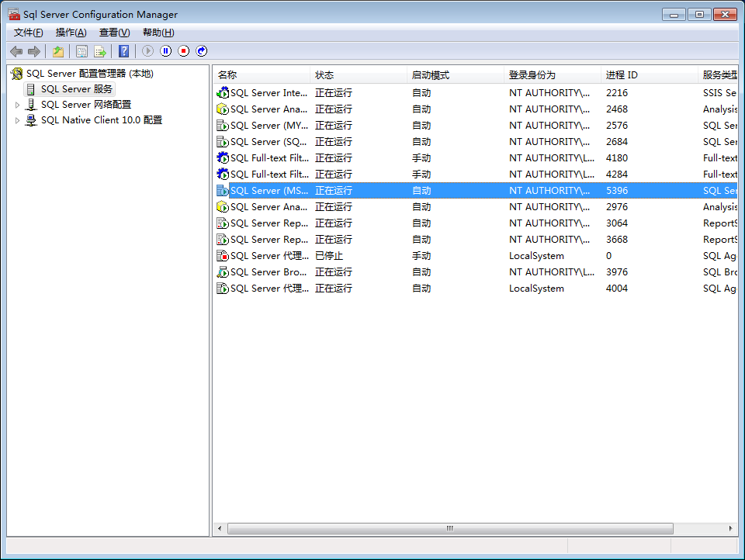
Task: Restart the selected service via toolbar icon
Action: 202,51
